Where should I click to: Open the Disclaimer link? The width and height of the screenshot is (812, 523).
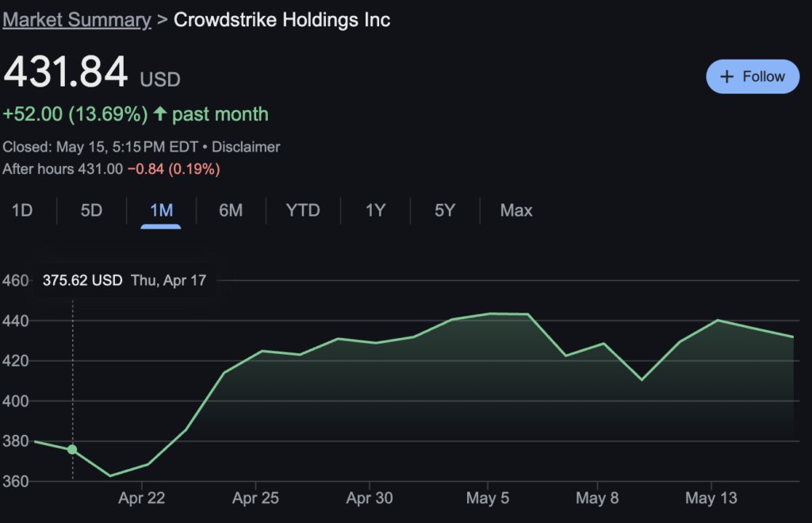click(x=246, y=147)
